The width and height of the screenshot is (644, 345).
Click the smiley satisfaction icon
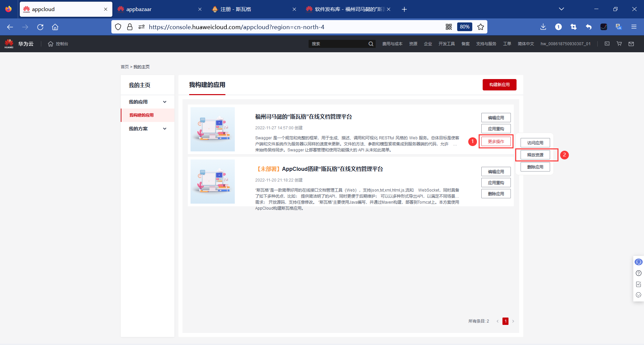(639, 295)
